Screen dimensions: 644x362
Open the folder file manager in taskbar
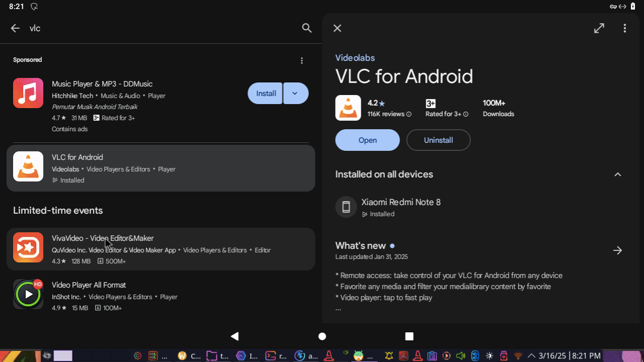(x=217, y=356)
